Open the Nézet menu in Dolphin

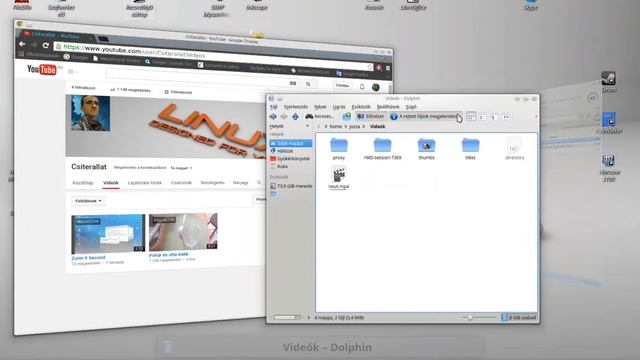tap(320, 107)
